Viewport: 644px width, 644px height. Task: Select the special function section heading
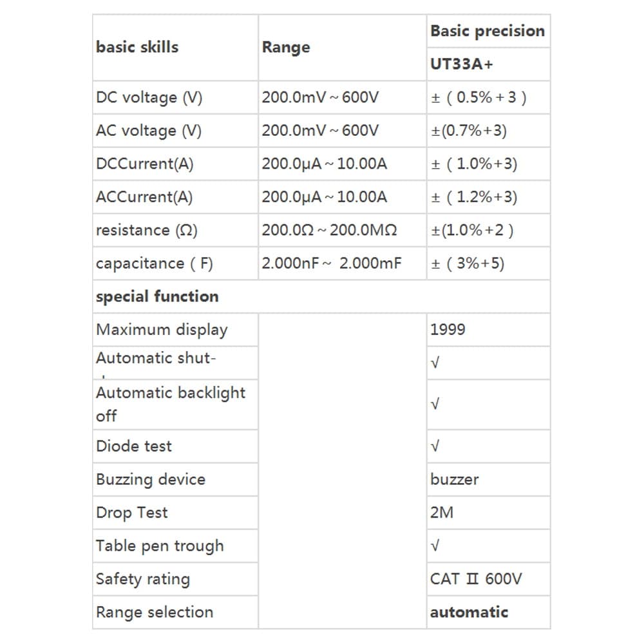(158, 297)
